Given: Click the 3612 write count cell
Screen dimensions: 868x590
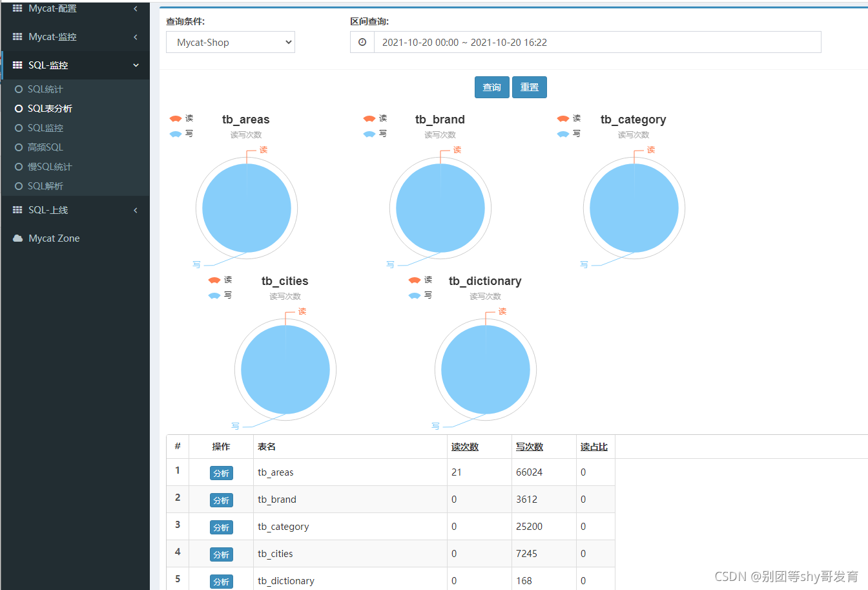Looking at the screenshot, I should tap(544, 500).
